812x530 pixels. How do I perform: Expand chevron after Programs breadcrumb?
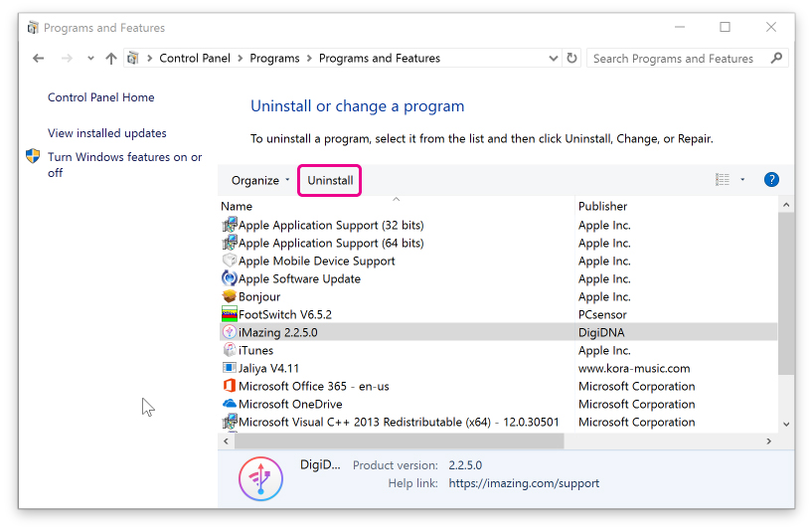pos(309,59)
